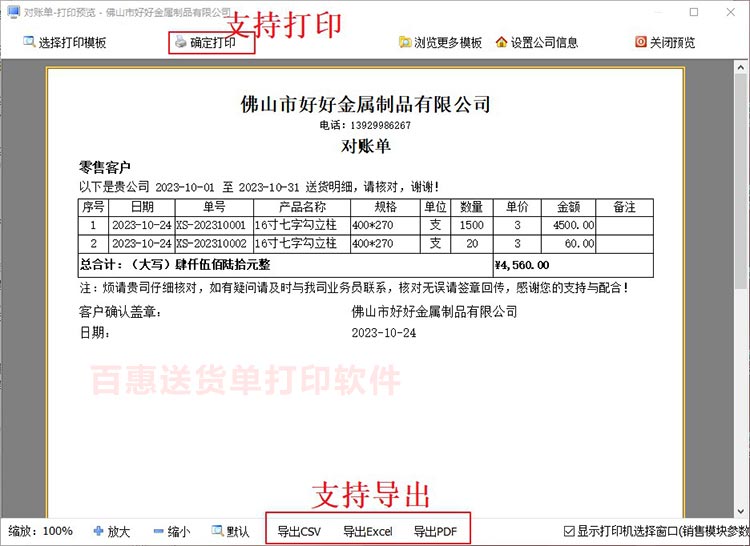Toggle 显示打印机选择窗口 checkbox
The image size is (750, 546).
[569, 531]
